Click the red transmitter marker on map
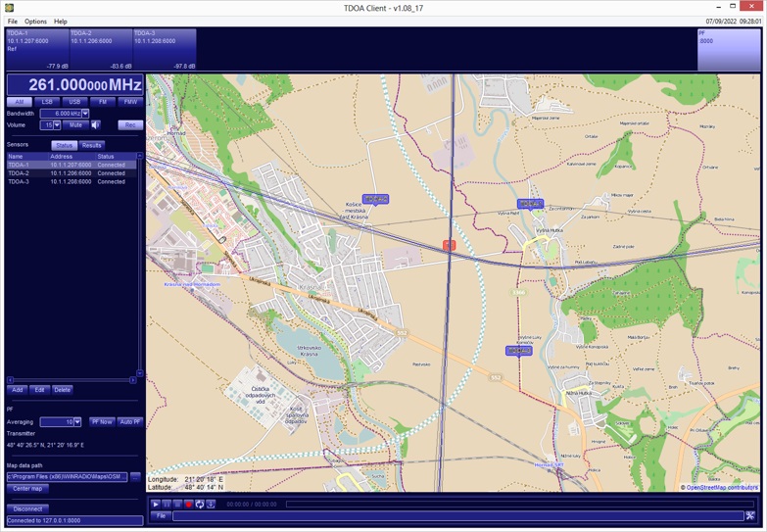 point(449,245)
